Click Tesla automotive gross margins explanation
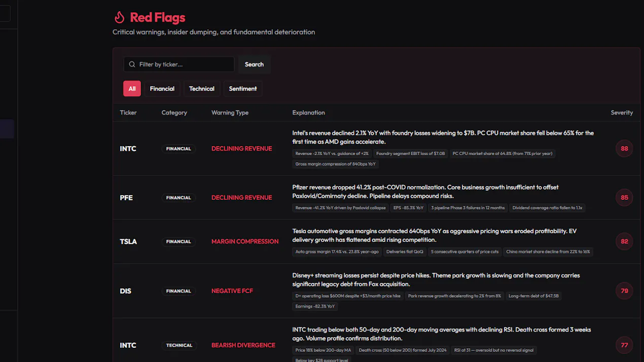 click(x=434, y=235)
